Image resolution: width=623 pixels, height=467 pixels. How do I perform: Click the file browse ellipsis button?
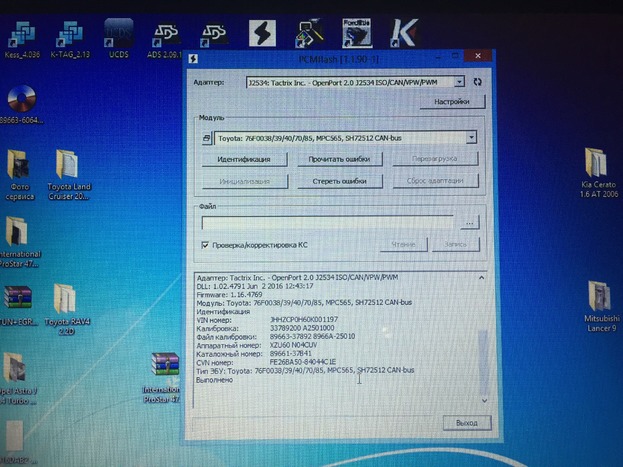pos(470,222)
